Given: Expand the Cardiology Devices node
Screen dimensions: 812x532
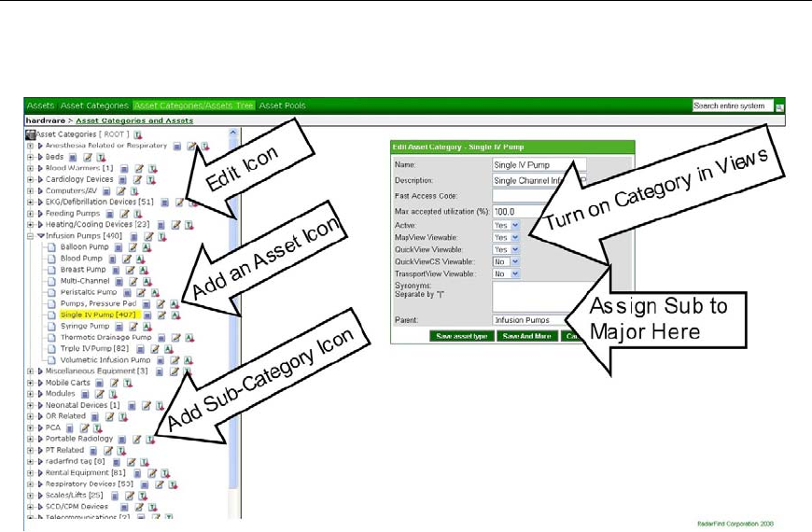Looking at the screenshot, I should [30, 180].
